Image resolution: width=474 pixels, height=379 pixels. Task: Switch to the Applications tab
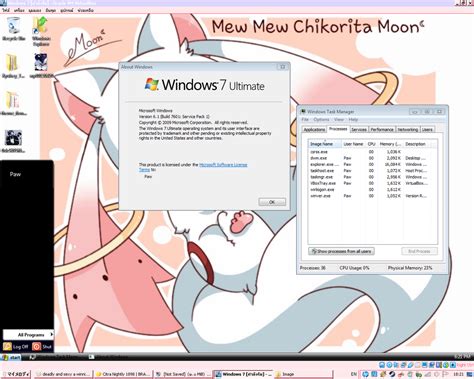(314, 129)
